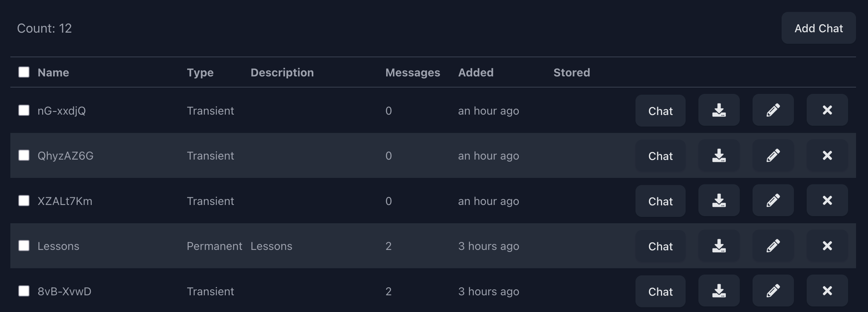
Task: Select the nG-xxdjQ row checkbox
Action: (x=24, y=110)
